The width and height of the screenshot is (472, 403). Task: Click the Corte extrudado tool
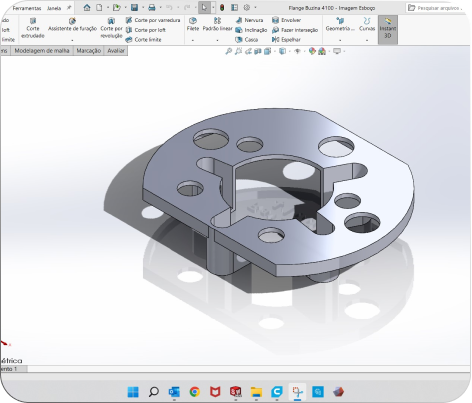pos(33,28)
